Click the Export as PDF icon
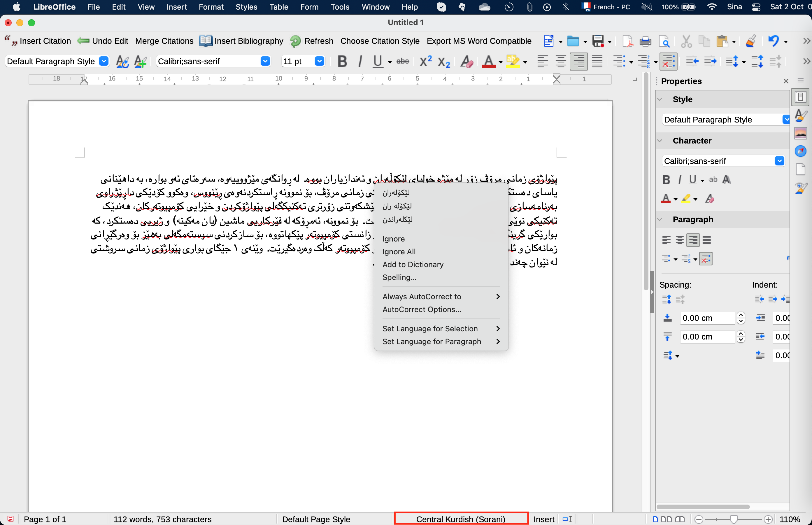This screenshot has height=525, width=812. coord(627,41)
